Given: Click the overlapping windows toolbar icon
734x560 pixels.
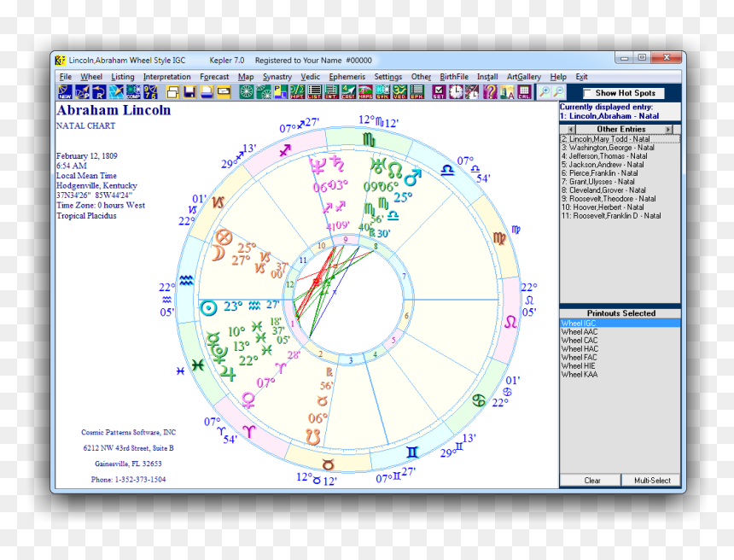Looking at the screenshot, I should pos(172,92).
